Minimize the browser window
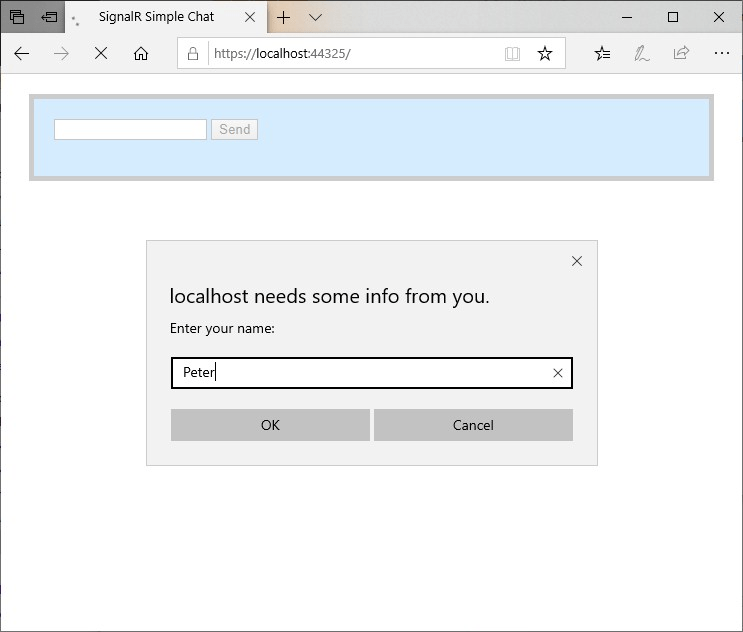This screenshot has width=743, height=632. pyautogui.click(x=627, y=18)
